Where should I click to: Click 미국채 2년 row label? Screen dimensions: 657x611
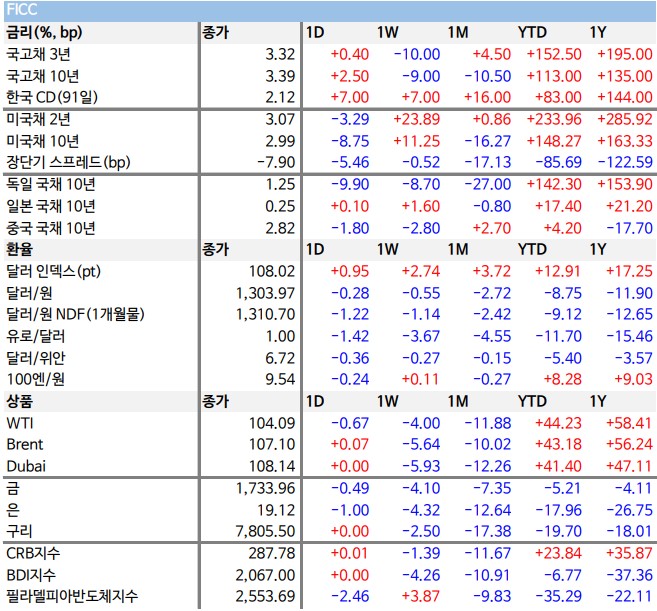38,119
